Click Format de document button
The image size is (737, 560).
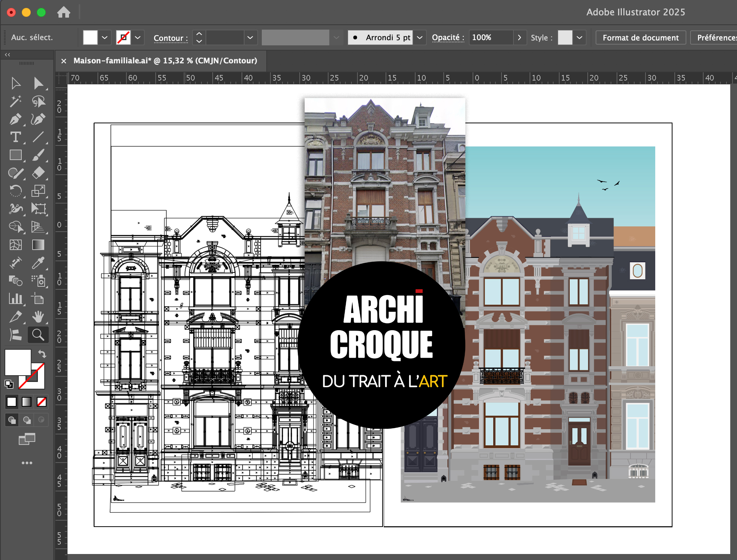tap(641, 37)
